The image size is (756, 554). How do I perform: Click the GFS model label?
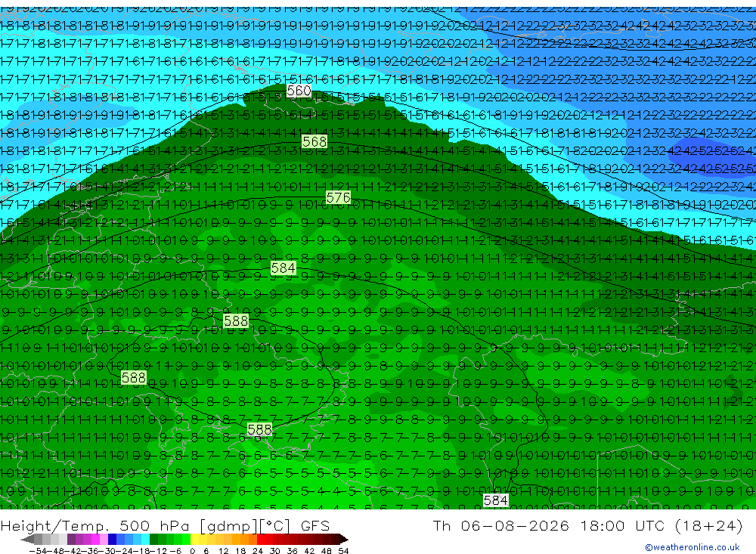(315, 525)
